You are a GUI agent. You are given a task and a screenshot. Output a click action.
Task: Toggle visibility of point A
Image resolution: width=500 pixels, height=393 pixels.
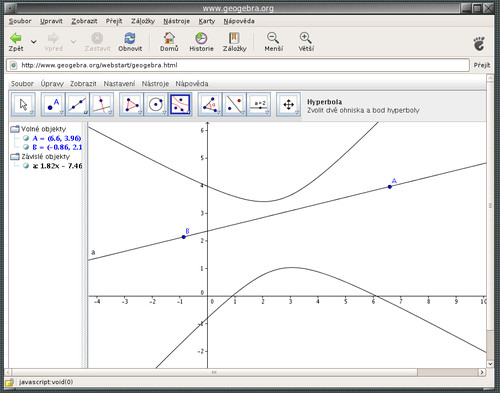[x=26, y=138]
